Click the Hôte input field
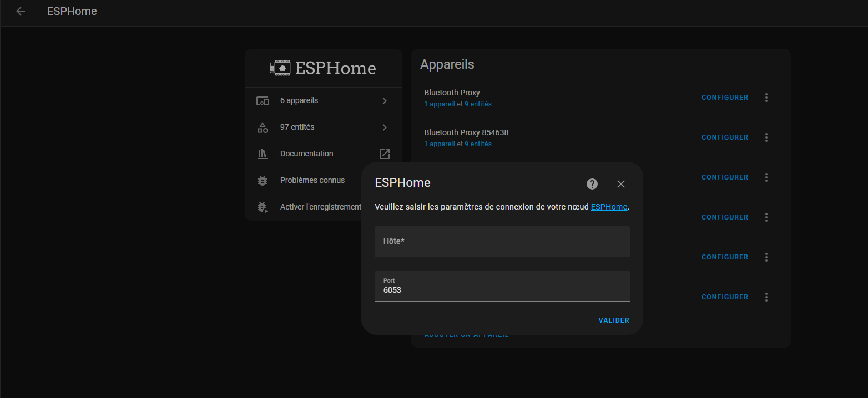Image resolution: width=868 pixels, height=398 pixels. click(x=502, y=242)
